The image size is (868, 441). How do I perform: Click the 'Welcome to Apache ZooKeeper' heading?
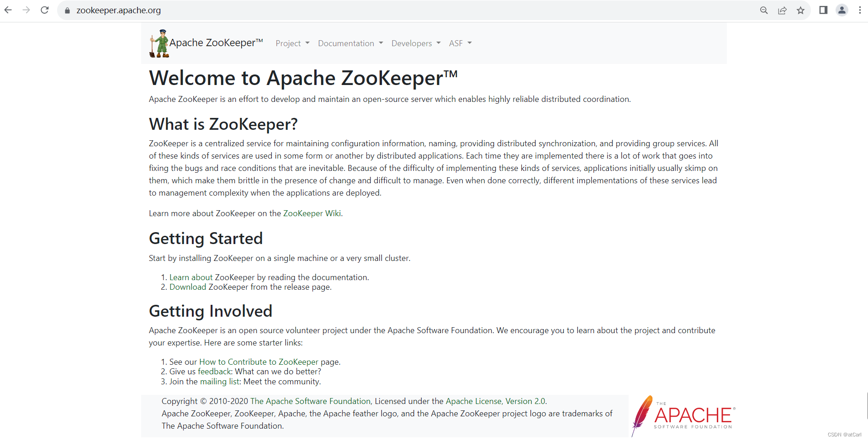tap(303, 78)
